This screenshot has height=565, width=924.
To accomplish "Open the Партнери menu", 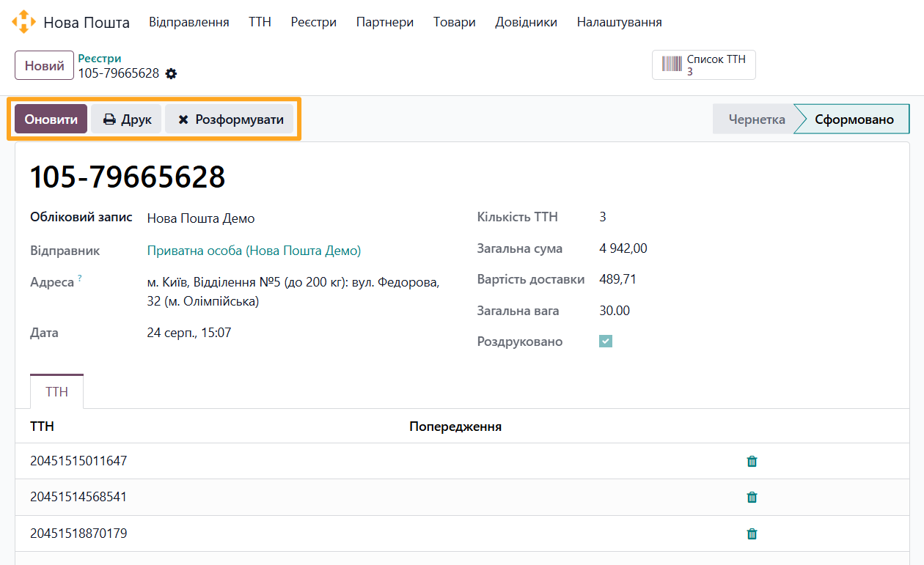I will tap(385, 22).
